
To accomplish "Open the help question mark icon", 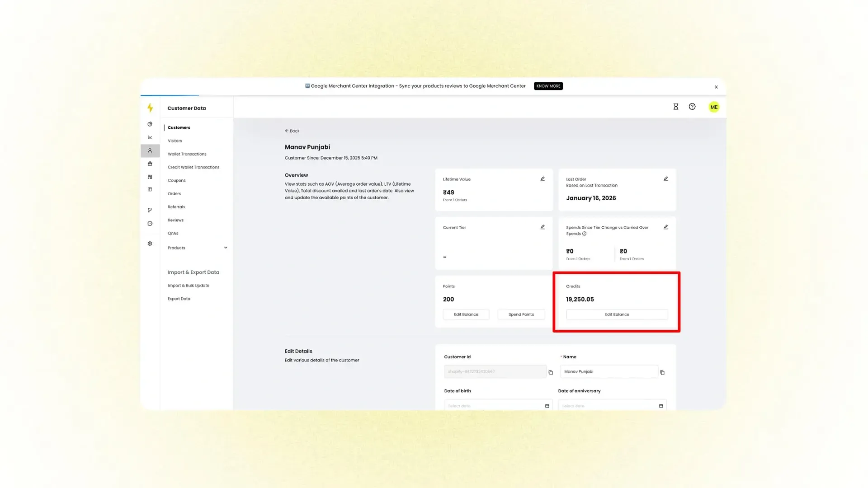I will [x=692, y=107].
